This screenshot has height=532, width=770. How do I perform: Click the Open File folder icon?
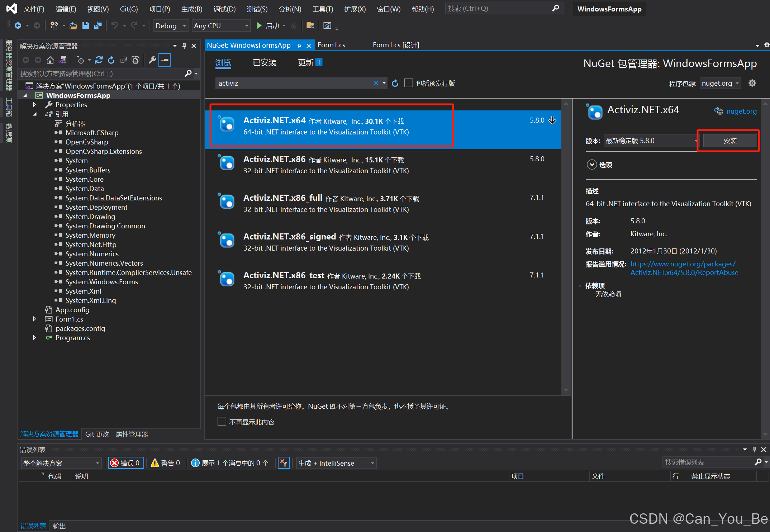tap(73, 25)
